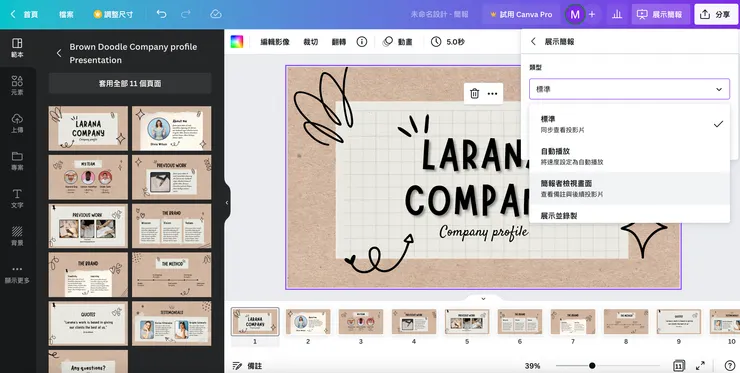740x373 pixels.
Task: Open the color swatch picker
Action: click(236, 42)
